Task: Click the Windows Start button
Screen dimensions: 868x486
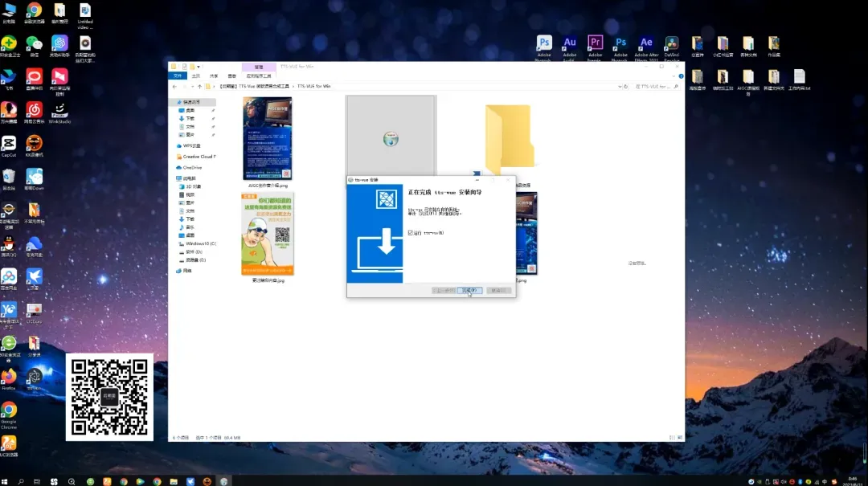Action: [6, 481]
